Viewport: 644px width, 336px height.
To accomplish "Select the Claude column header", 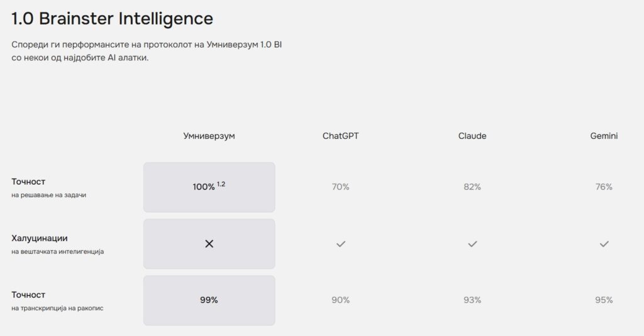I will pos(472,136).
